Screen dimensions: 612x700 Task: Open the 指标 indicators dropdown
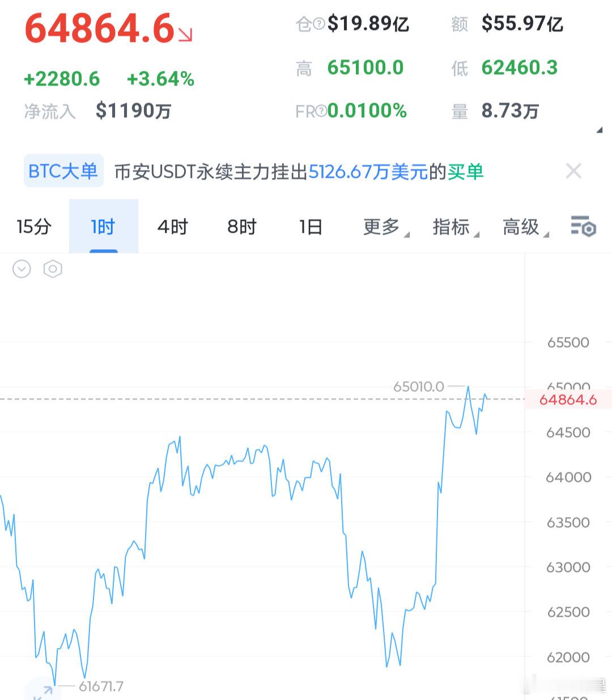455,227
